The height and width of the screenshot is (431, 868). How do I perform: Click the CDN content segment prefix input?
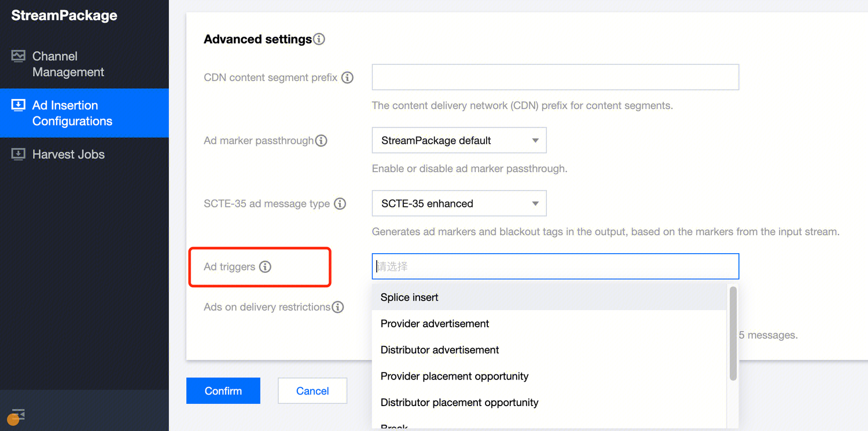click(x=555, y=77)
